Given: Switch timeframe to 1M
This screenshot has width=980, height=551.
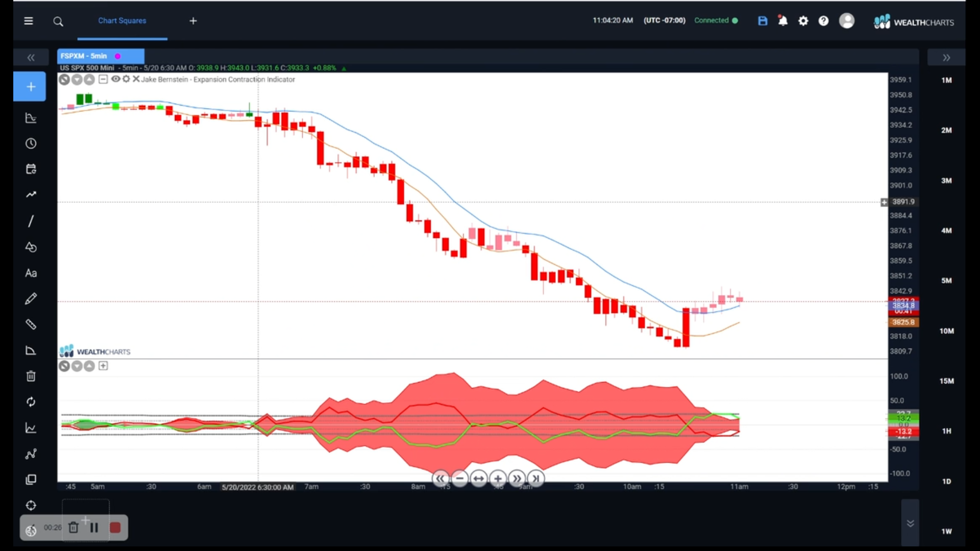Looking at the screenshot, I should coord(946,80).
